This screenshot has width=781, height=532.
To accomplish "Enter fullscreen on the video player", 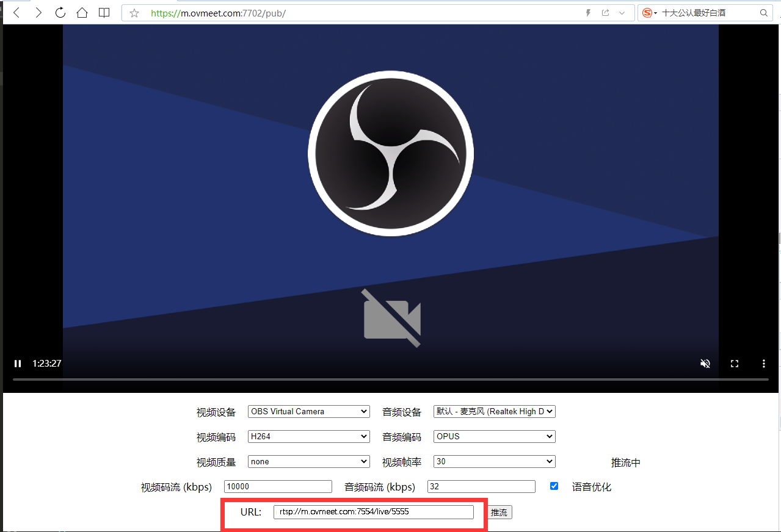I will pyautogui.click(x=734, y=363).
